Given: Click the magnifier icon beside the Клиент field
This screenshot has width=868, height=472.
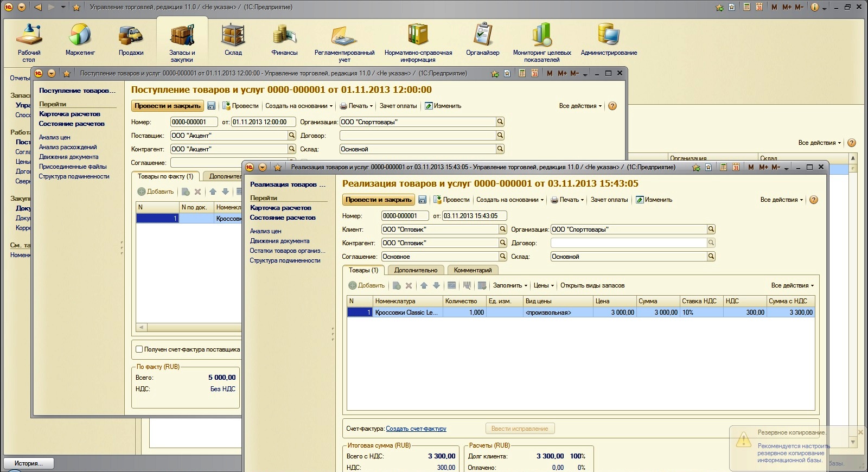Looking at the screenshot, I should pyautogui.click(x=502, y=229).
